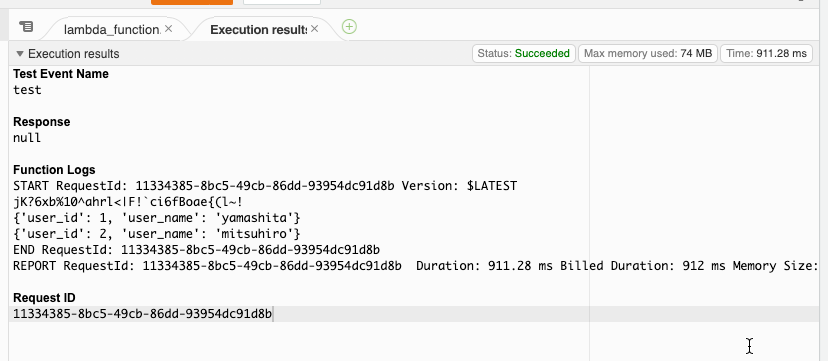
Task: Click the test event name value 'test'
Action: [x=27, y=90]
